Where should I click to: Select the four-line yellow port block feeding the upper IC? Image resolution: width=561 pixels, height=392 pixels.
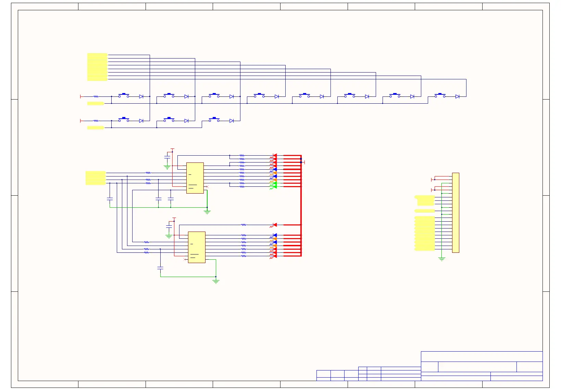pyautogui.click(x=96, y=178)
